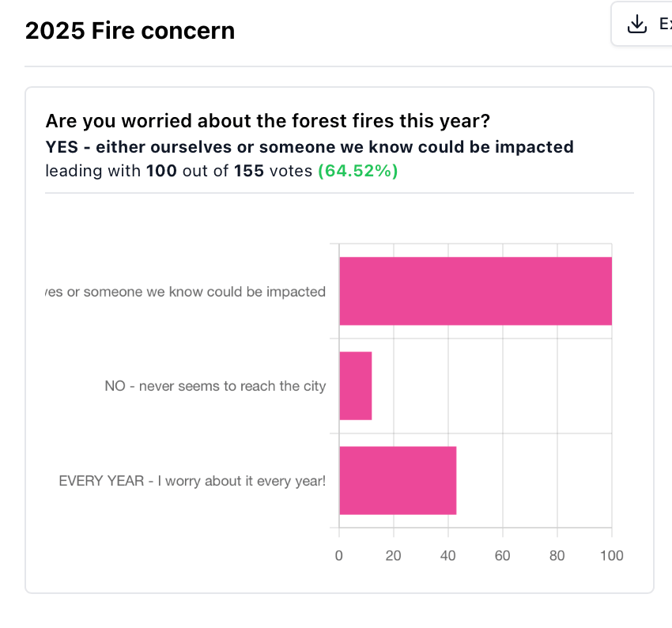This screenshot has width=672, height=628.
Task: Click the EVERY YEAR option pink bar
Action: point(398,481)
